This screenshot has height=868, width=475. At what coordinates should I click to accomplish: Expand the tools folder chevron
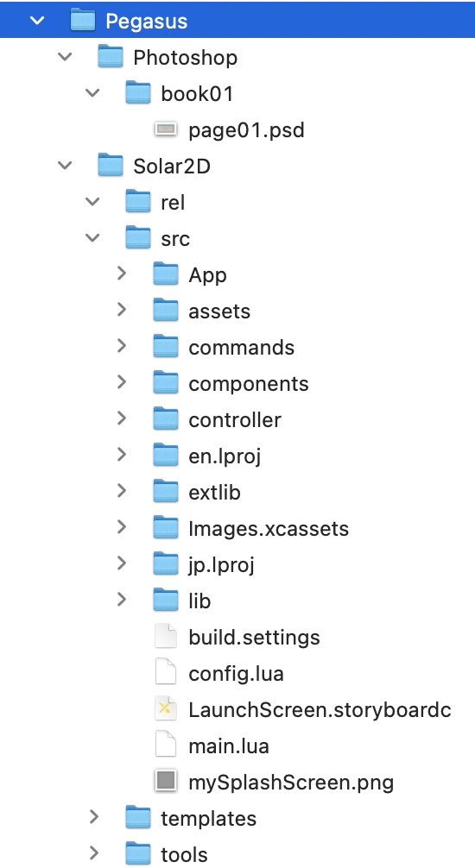93,853
